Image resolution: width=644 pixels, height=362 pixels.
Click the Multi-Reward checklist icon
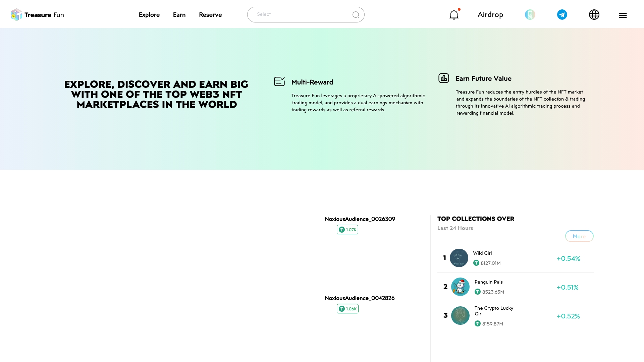pos(279,81)
